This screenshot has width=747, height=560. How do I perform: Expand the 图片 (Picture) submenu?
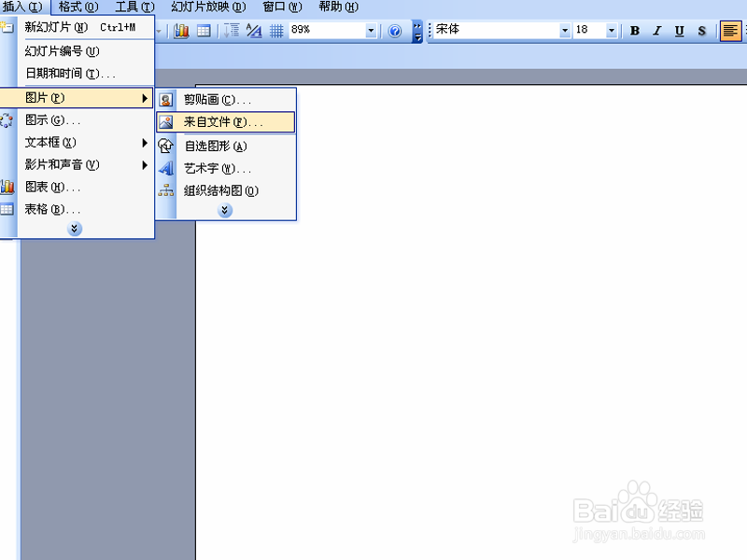tap(77, 98)
